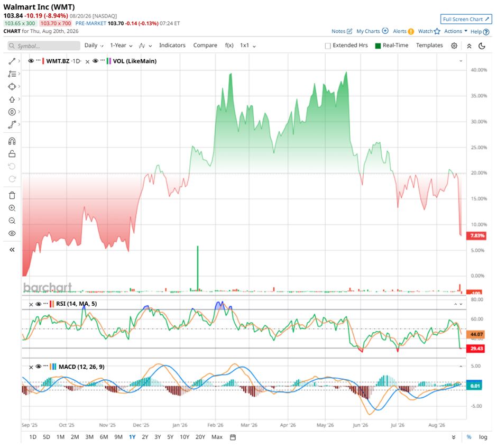Screen dimensions: 497x448
Task: Toggle the magnet snap mode
Action: (x=12, y=141)
